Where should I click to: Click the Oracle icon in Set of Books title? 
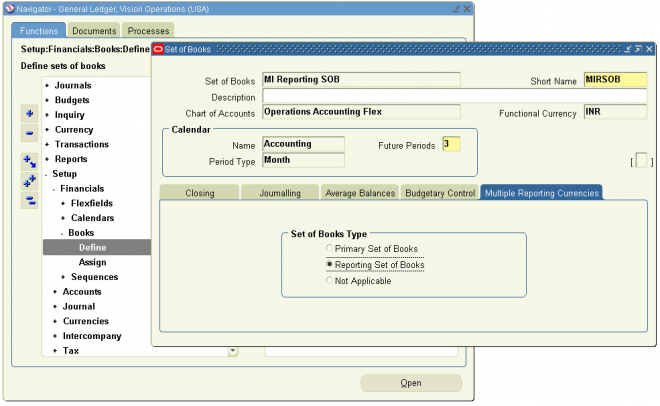[158, 49]
